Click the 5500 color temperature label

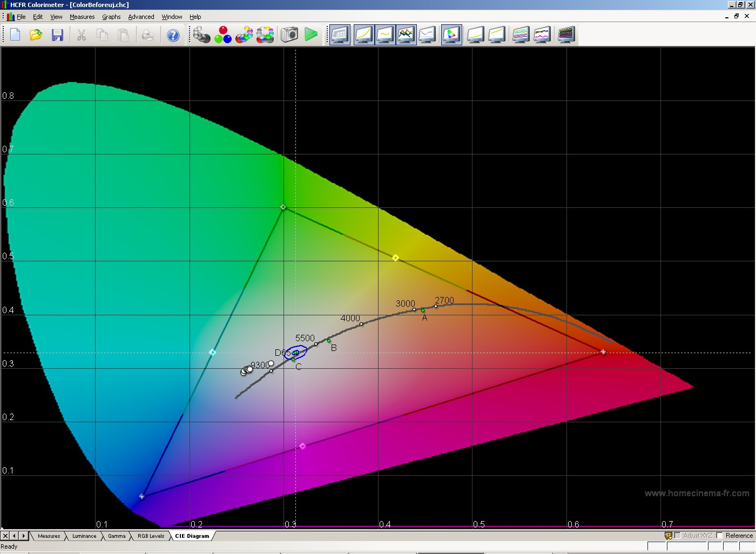[x=305, y=338]
